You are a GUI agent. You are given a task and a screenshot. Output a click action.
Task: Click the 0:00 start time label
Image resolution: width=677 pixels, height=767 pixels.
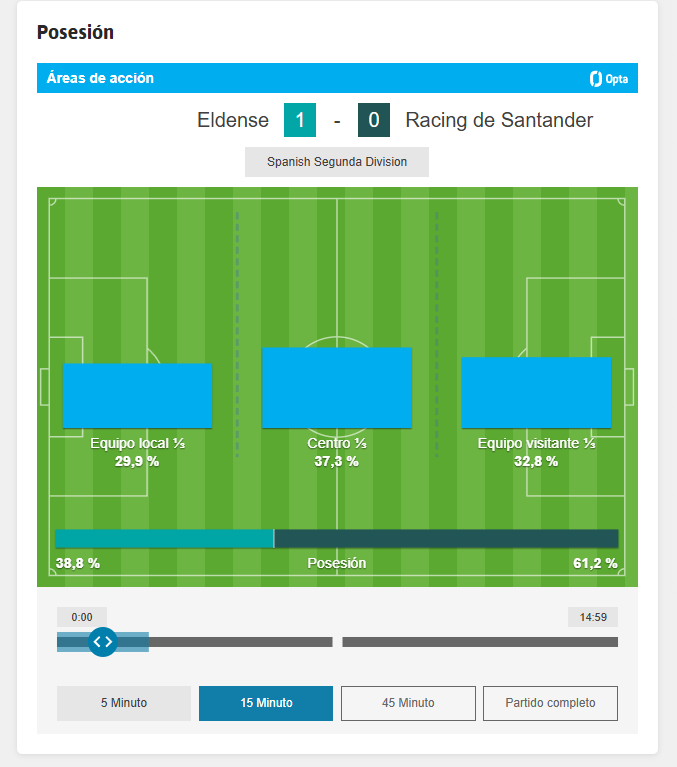(x=82, y=617)
